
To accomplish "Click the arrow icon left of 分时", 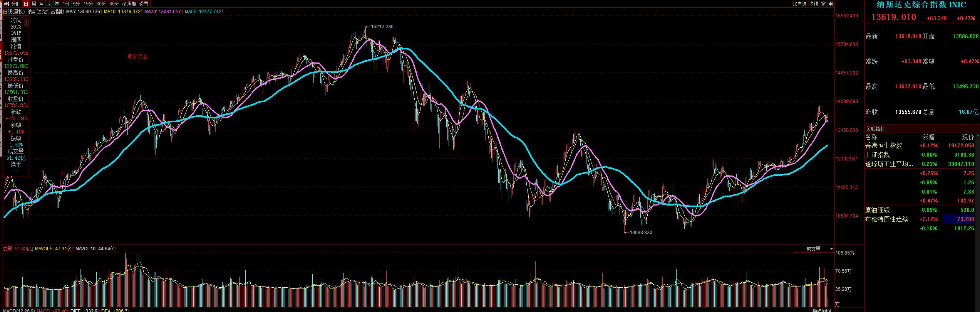I will tap(6, 4).
